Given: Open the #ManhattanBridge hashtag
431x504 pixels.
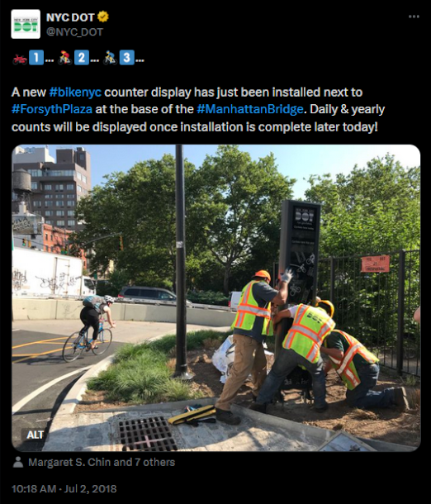Looking at the screenshot, I should pyautogui.click(x=250, y=109).
